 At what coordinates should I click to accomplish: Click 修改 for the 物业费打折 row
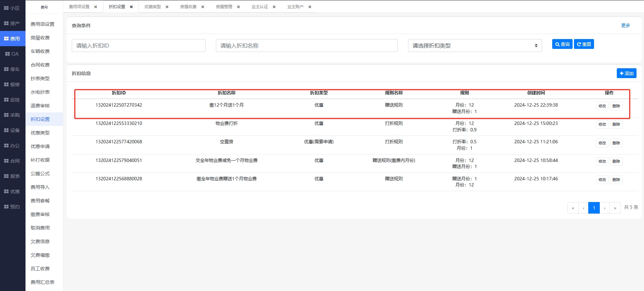click(602, 124)
